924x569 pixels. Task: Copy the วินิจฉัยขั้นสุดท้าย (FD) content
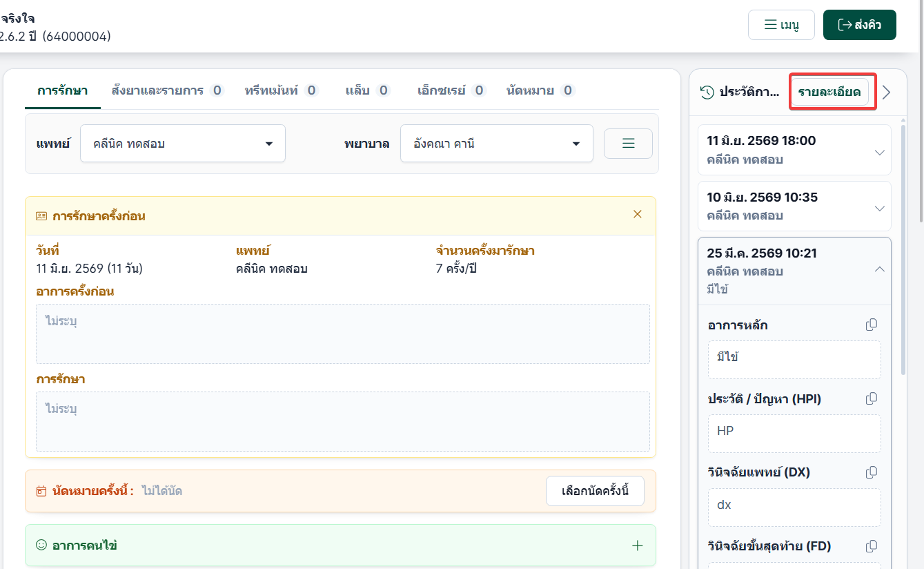872,546
